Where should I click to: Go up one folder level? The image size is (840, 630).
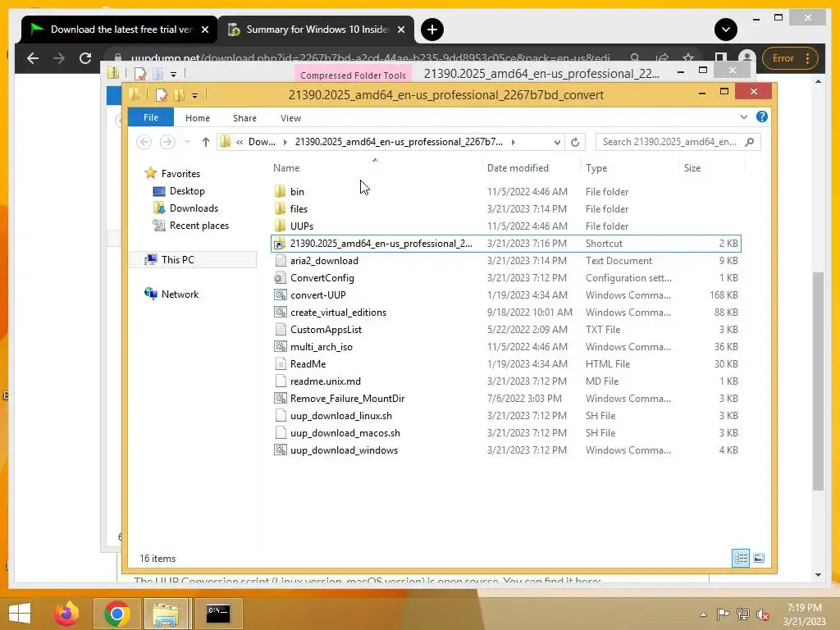[206, 141]
